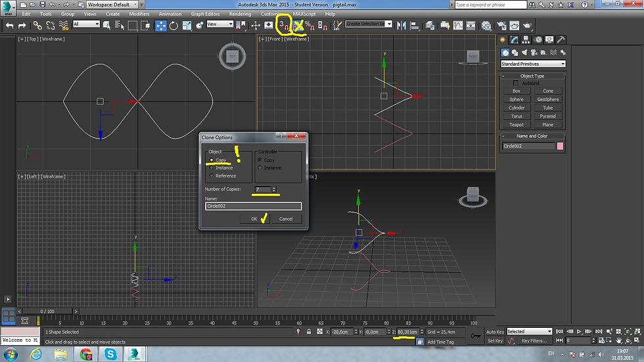Screen dimensions: 644x362
Task: Toggle Window/Crossing selection mode
Action: 145,26
